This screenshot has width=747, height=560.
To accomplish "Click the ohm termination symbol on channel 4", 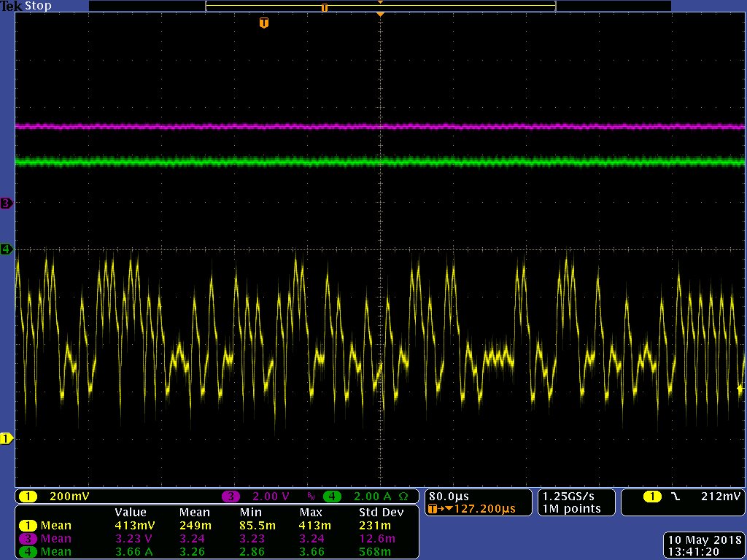I will 403,496.
